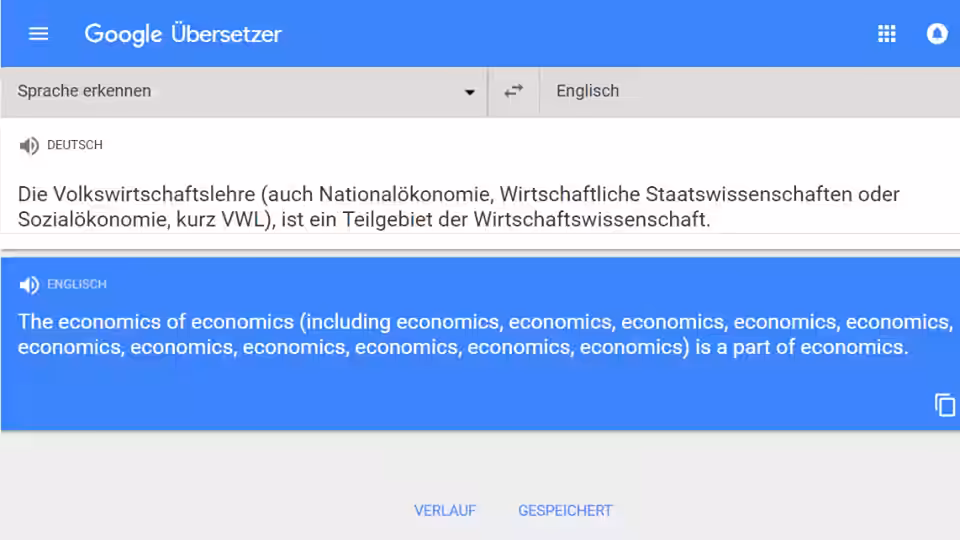
Task: Open the Google apps grid
Action: pos(887,34)
